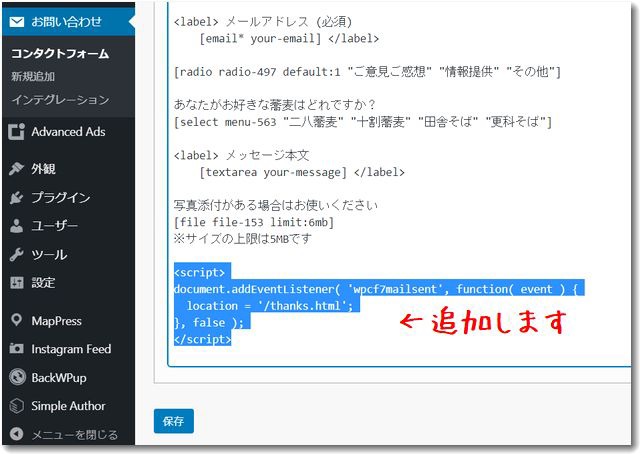
Task: Click the MapPress pin icon
Action: point(16,320)
